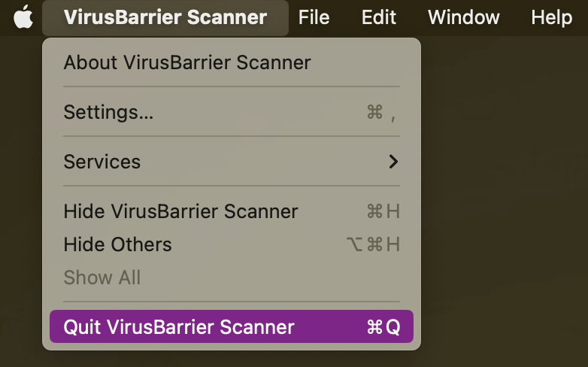Click the Quit row's purple highlight area

pos(232,326)
